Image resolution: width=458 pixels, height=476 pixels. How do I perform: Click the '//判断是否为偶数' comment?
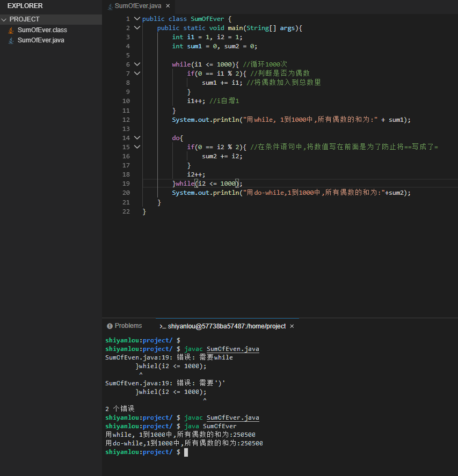point(280,74)
